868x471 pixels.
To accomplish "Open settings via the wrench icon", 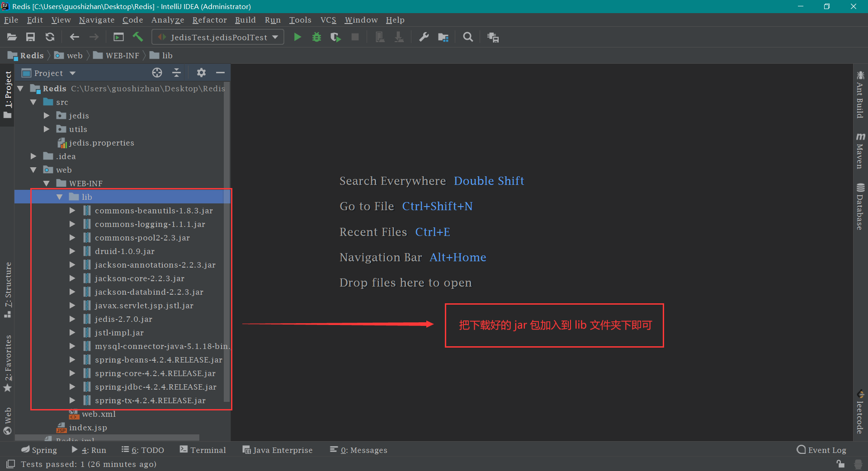I will [x=424, y=37].
